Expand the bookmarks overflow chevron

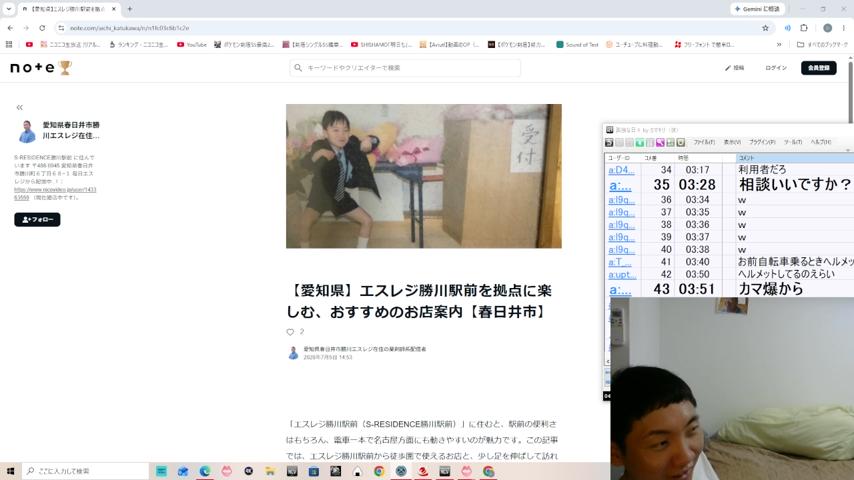779,45
